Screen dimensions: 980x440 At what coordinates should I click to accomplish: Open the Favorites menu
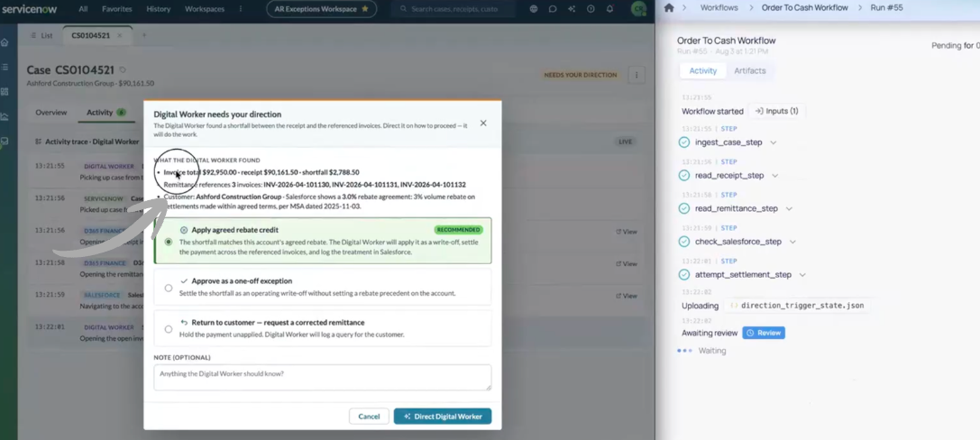click(117, 9)
